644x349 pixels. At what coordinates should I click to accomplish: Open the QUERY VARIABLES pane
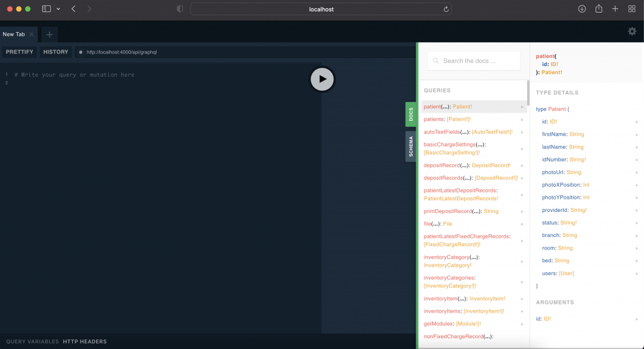33,341
